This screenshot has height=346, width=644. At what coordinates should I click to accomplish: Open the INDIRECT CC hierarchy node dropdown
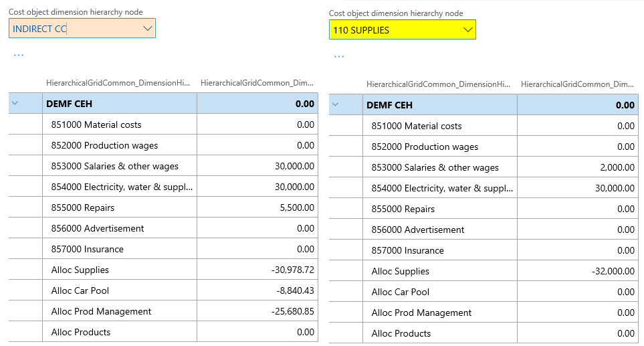pyautogui.click(x=147, y=29)
